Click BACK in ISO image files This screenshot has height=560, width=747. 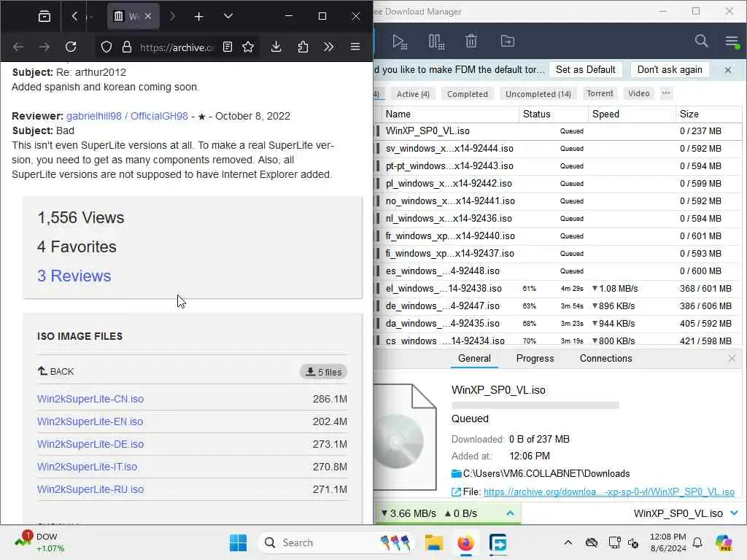[55, 371]
